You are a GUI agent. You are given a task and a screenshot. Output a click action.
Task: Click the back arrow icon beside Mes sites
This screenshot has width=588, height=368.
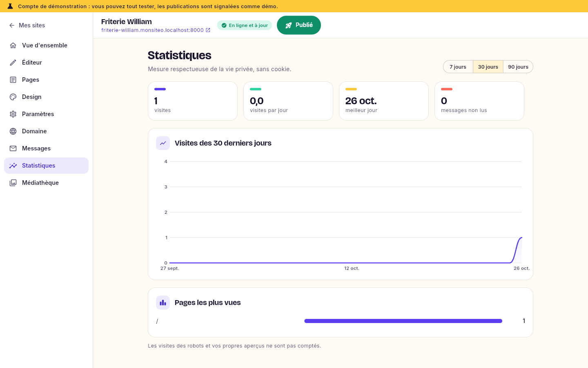click(x=12, y=25)
